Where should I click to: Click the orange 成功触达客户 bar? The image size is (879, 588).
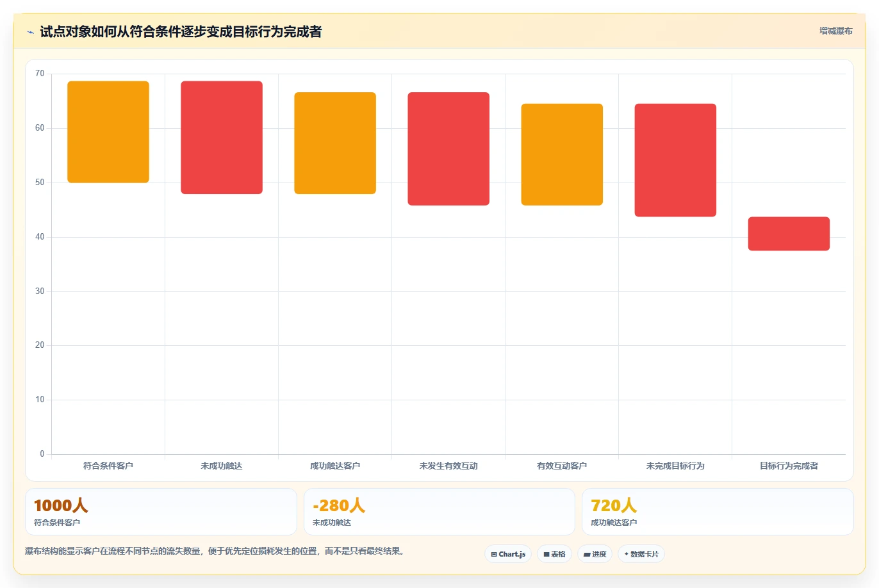pos(335,143)
